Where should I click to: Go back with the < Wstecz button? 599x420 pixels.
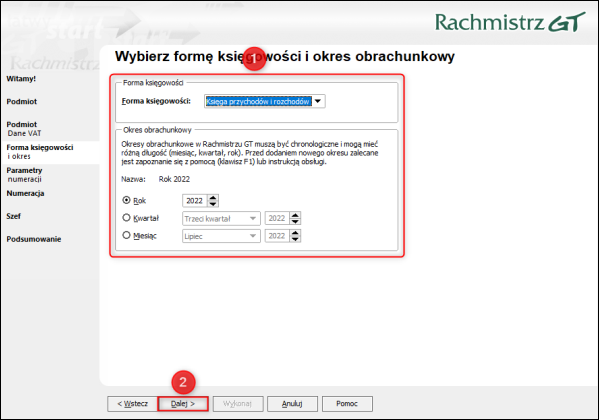pyautogui.click(x=133, y=404)
